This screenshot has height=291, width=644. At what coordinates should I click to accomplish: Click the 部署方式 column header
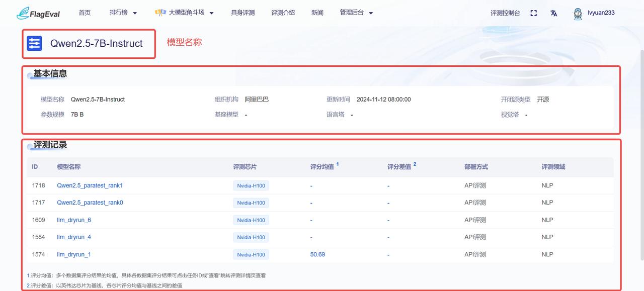[x=476, y=166]
